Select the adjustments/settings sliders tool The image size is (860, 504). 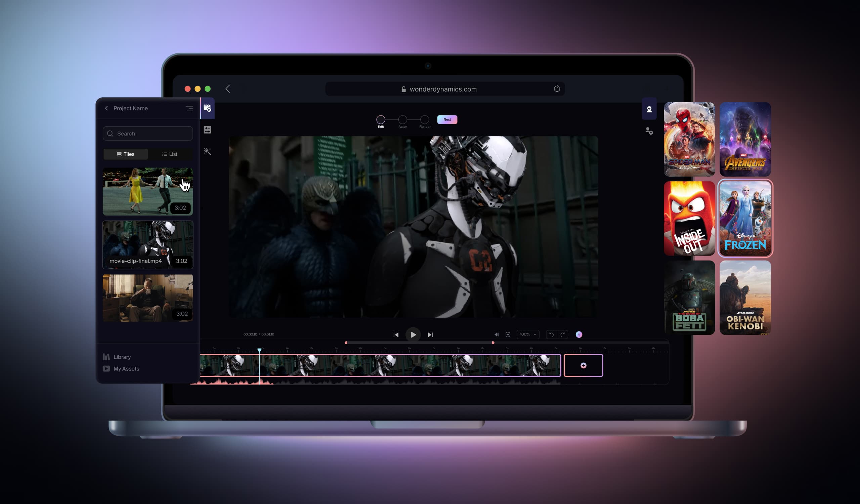[208, 130]
